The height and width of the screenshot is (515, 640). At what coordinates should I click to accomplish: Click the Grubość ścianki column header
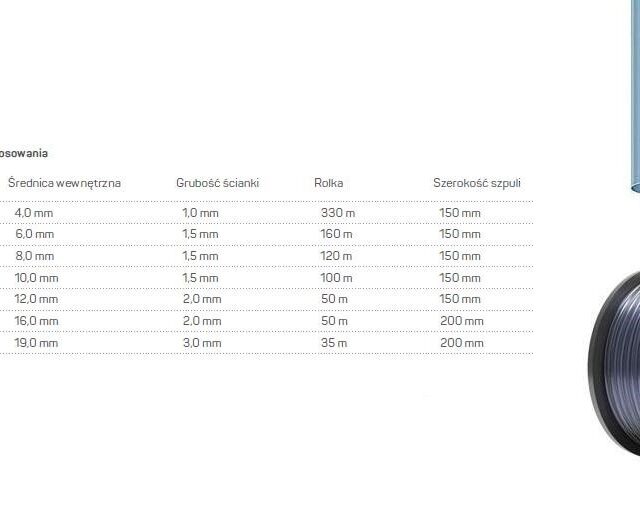218,183
